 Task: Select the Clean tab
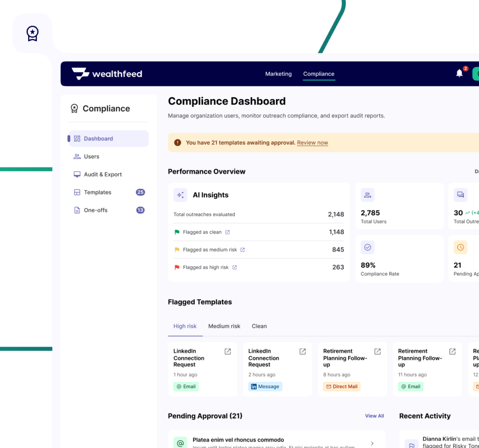pos(259,326)
